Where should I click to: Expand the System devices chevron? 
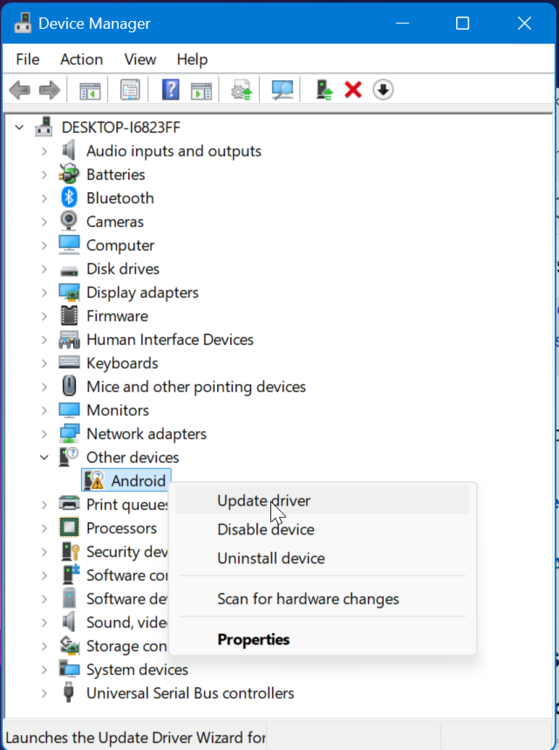44,670
